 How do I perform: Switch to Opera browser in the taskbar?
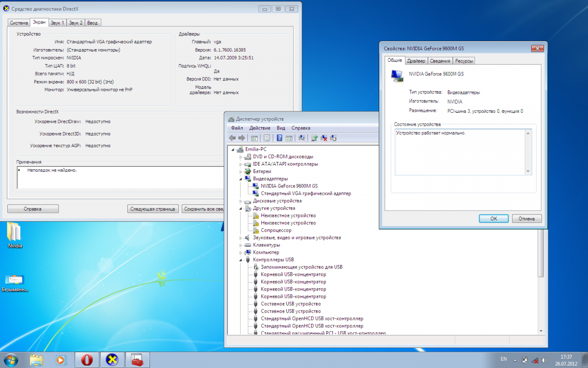point(87,360)
